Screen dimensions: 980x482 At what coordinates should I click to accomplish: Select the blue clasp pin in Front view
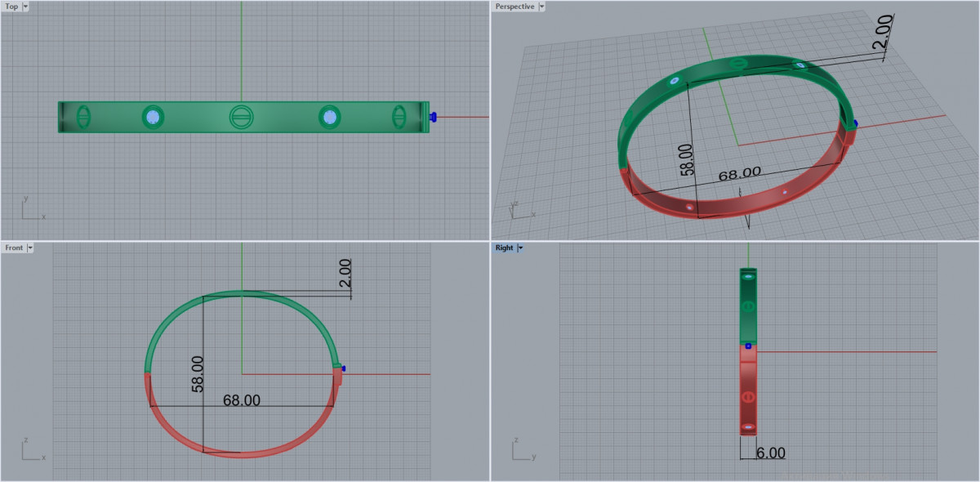tap(343, 368)
